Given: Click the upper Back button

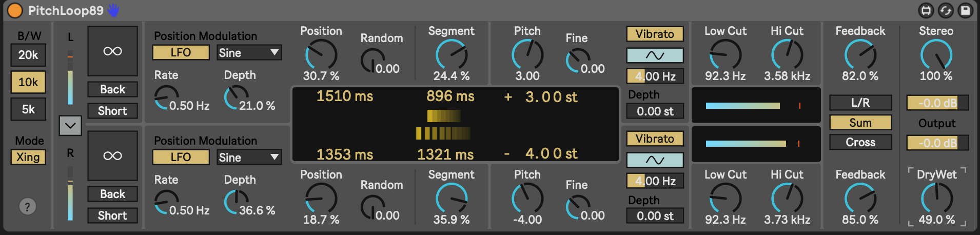Looking at the screenshot, I should click(112, 89).
